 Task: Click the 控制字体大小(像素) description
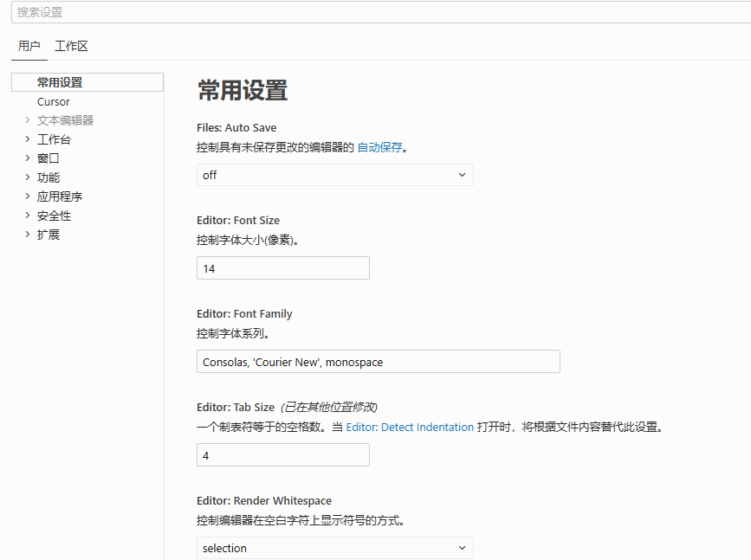248,240
